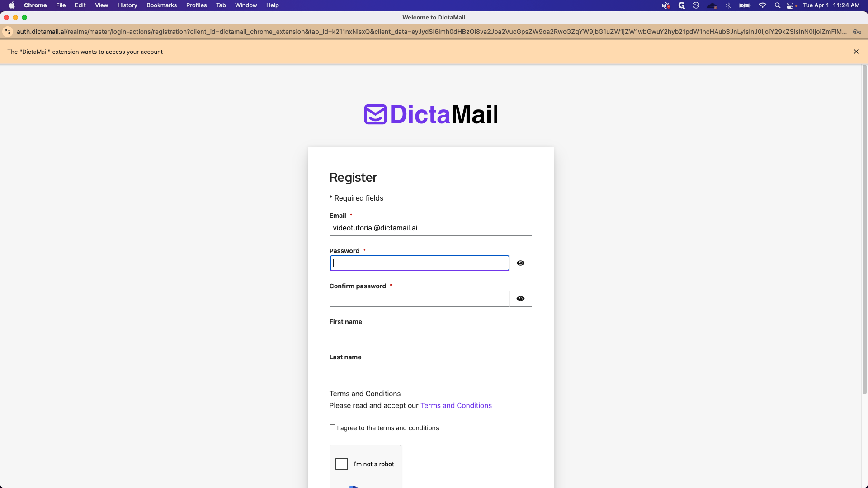
Task: Click the DictaMail envelope logo
Action: 375,114
